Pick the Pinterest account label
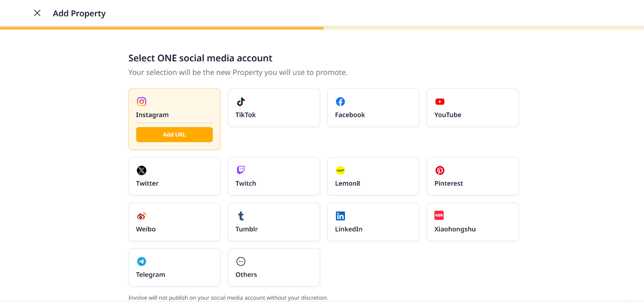 pyautogui.click(x=448, y=183)
